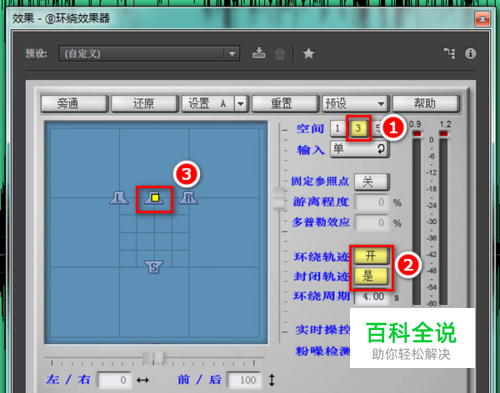Screen dimensions: 500x393
Task: Click the center speaker yellow marker
Action: (x=155, y=198)
